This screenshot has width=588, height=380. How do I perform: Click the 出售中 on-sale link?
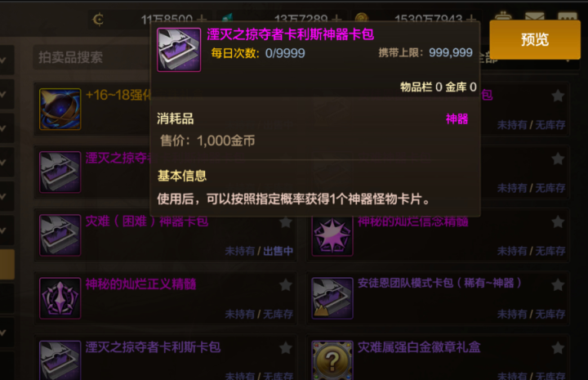(278, 251)
